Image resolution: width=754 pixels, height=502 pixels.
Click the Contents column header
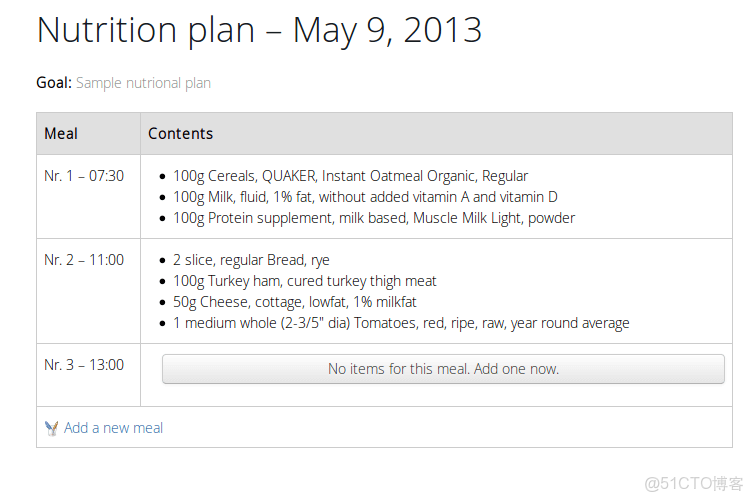180,134
